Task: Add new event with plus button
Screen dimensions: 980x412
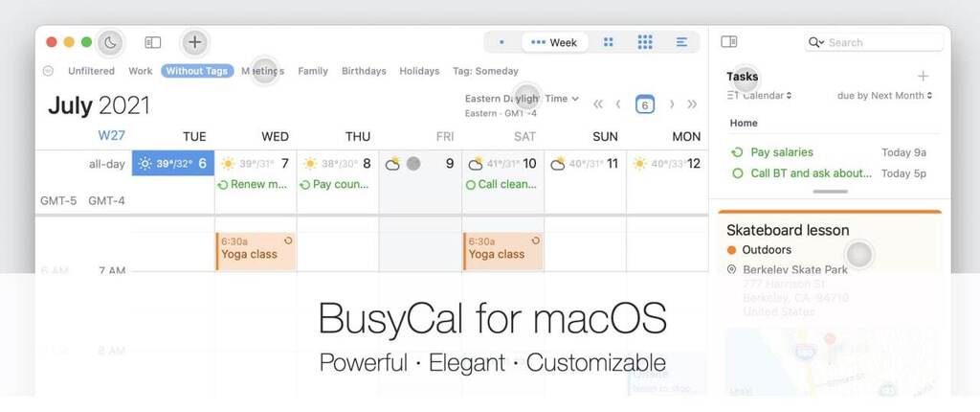Action: click(x=195, y=42)
